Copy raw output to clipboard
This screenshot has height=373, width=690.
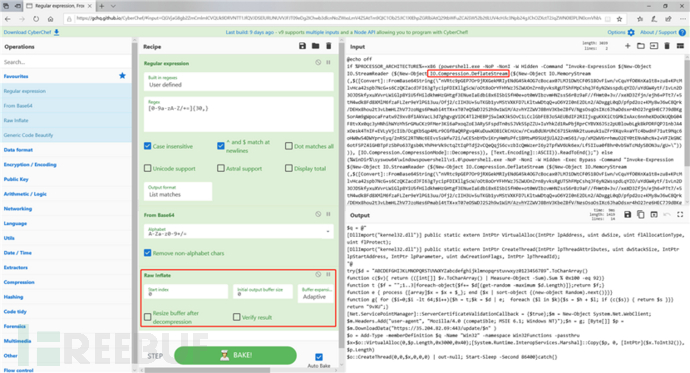click(x=641, y=215)
